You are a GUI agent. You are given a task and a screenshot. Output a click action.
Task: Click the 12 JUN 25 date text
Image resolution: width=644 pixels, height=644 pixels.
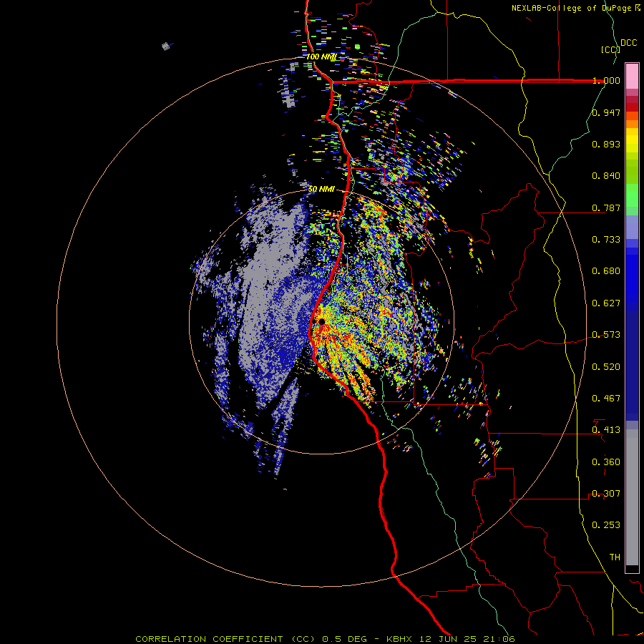[448, 639]
